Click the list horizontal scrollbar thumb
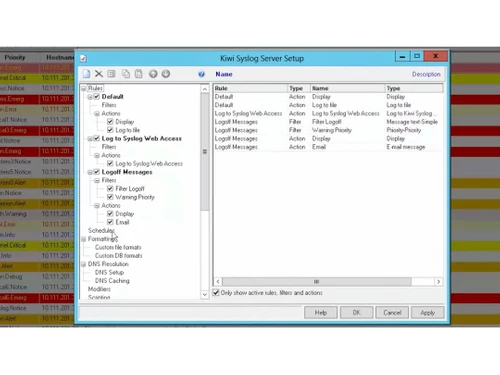 point(317,282)
